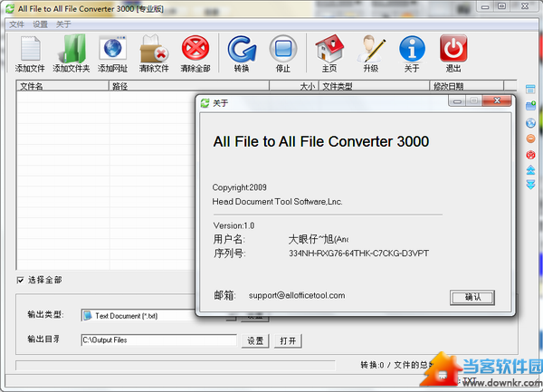Screen dimensions: 543x392
Task: Open the 文件 menu
Action: point(16,24)
